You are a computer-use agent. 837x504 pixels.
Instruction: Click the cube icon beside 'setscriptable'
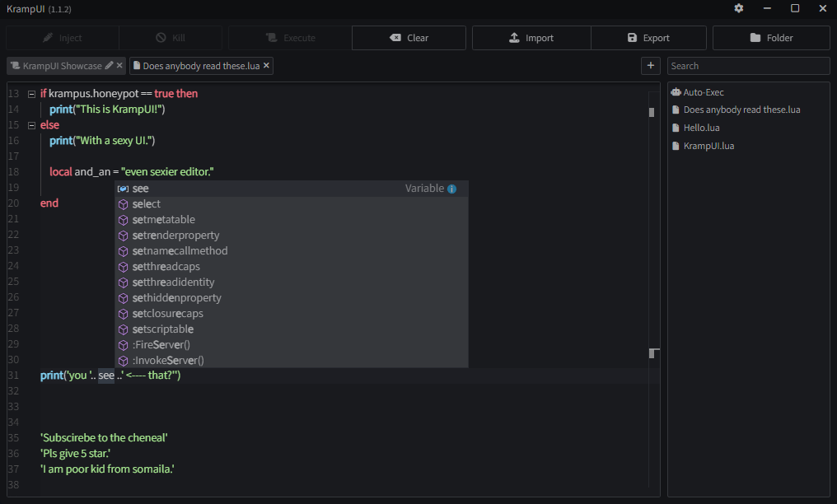124,329
